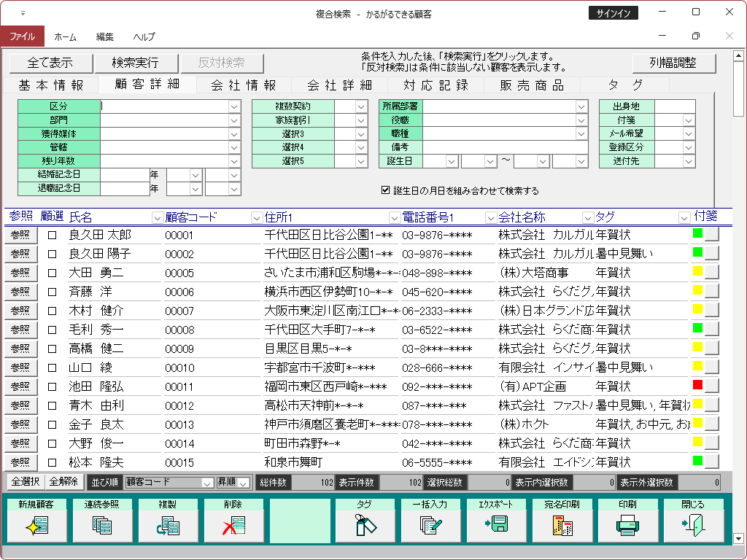The image size is (747, 560).
Task: Click the 印刷 printer icon
Action: tap(627, 525)
